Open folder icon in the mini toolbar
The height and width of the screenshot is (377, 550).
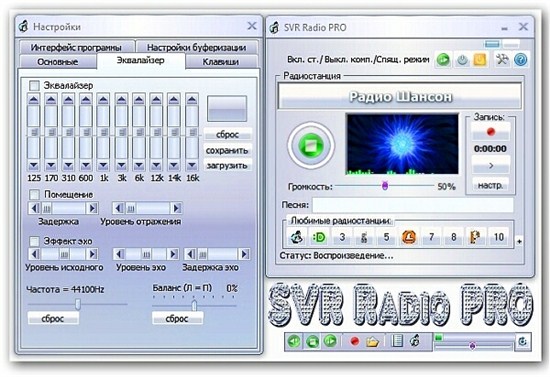click(372, 341)
